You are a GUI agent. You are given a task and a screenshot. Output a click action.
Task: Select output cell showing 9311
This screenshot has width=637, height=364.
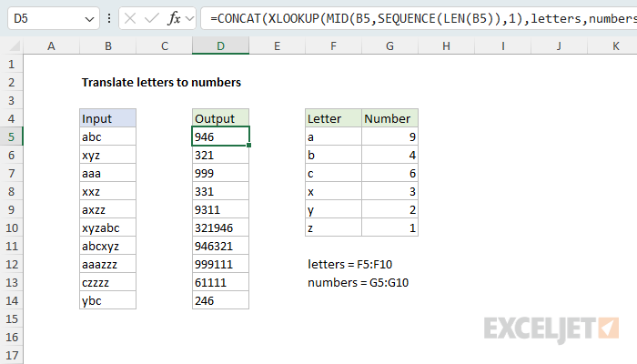[220, 209]
